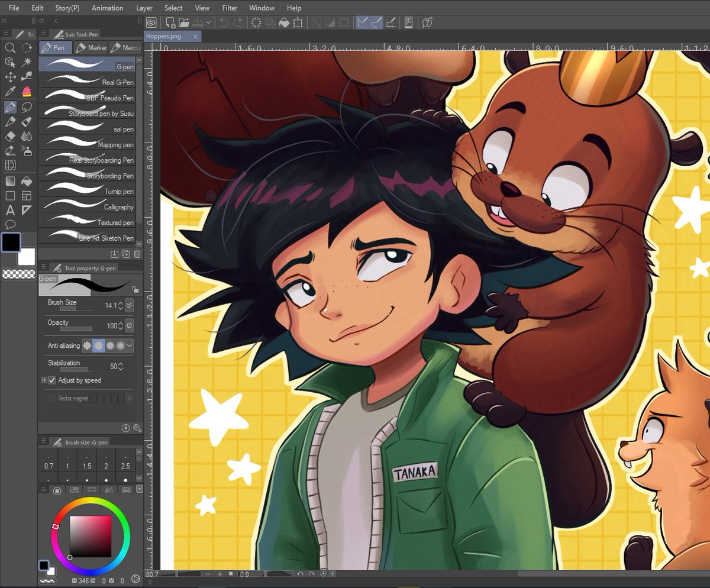Viewport: 710px width, 588px height.
Task: Open the Animation menu
Action: (108, 8)
